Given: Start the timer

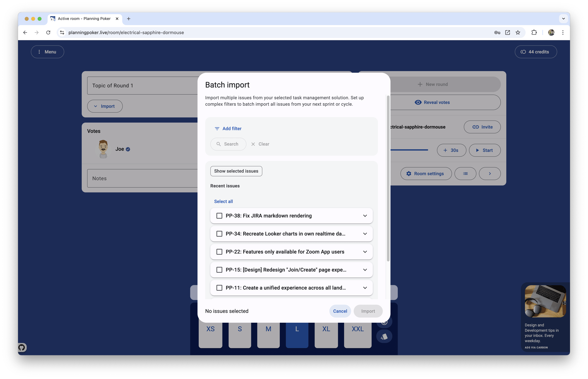Looking at the screenshot, I should click(x=484, y=150).
